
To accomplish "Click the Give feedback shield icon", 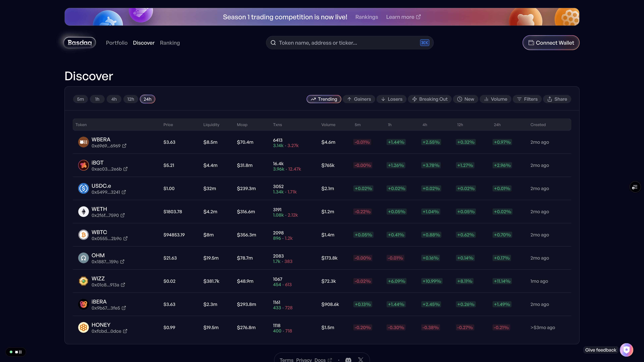I will click(x=626, y=350).
